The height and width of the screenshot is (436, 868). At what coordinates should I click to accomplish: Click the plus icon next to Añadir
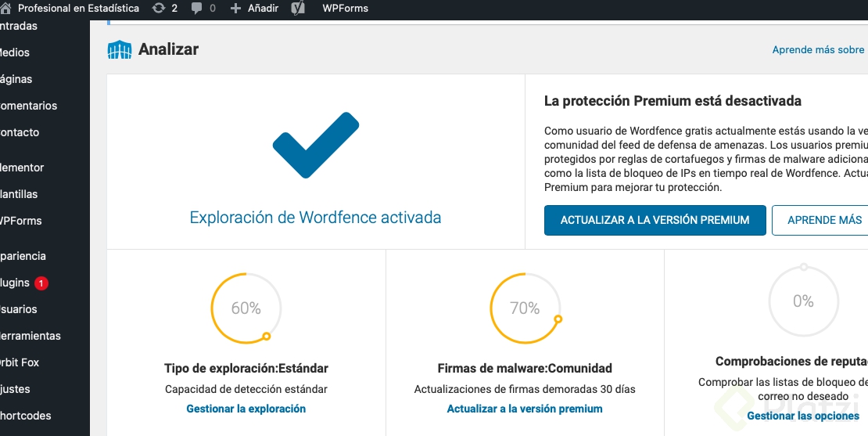point(235,9)
